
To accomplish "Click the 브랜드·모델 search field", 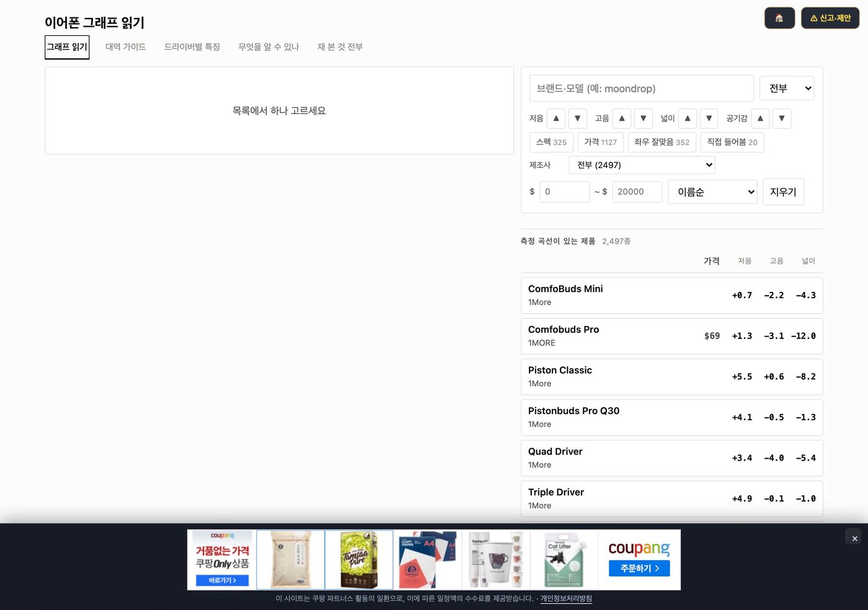I will [642, 89].
